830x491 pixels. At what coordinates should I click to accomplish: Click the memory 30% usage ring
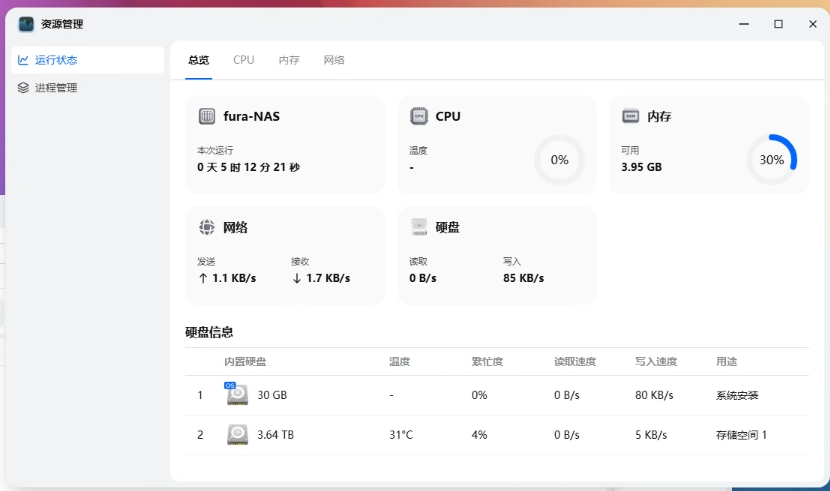pos(771,159)
